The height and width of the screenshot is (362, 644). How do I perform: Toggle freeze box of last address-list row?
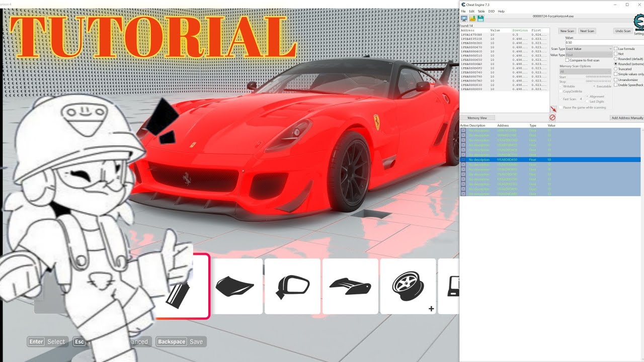click(x=463, y=194)
